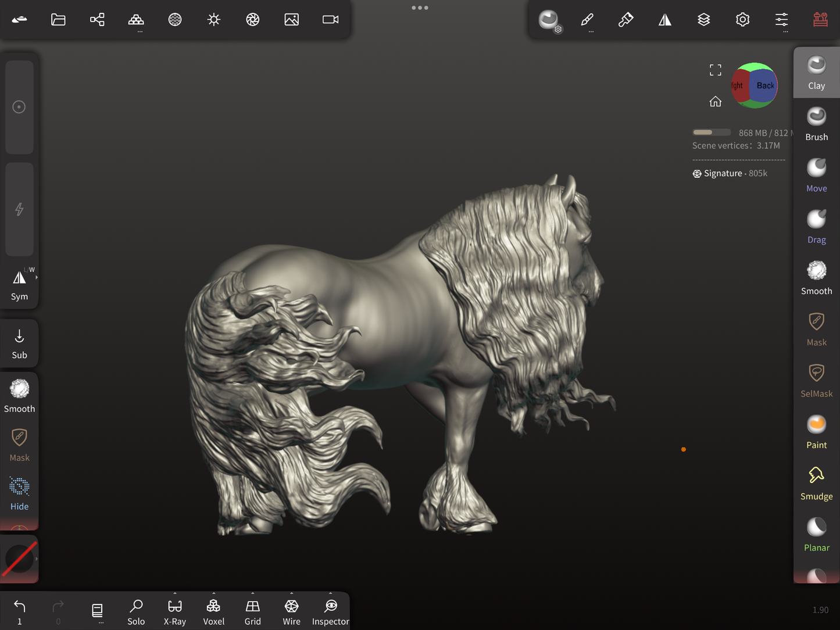The height and width of the screenshot is (630, 840).
Task: Open the layers menu in top bar
Action: click(x=703, y=20)
